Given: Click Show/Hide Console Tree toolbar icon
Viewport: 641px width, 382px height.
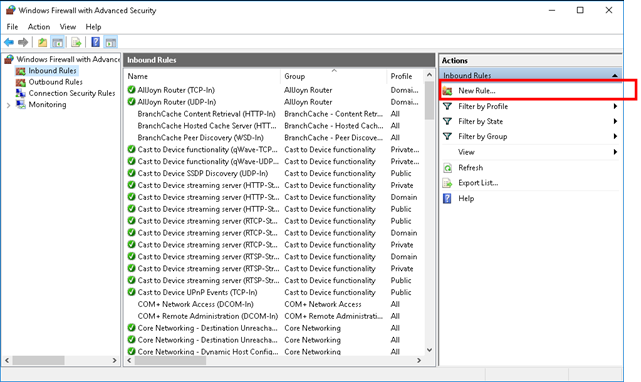Looking at the screenshot, I should click(x=58, y=42).
